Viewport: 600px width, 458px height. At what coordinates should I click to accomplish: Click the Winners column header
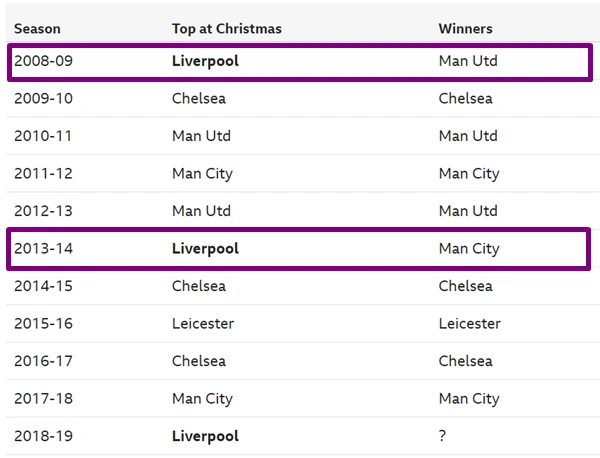click(465, 29)
